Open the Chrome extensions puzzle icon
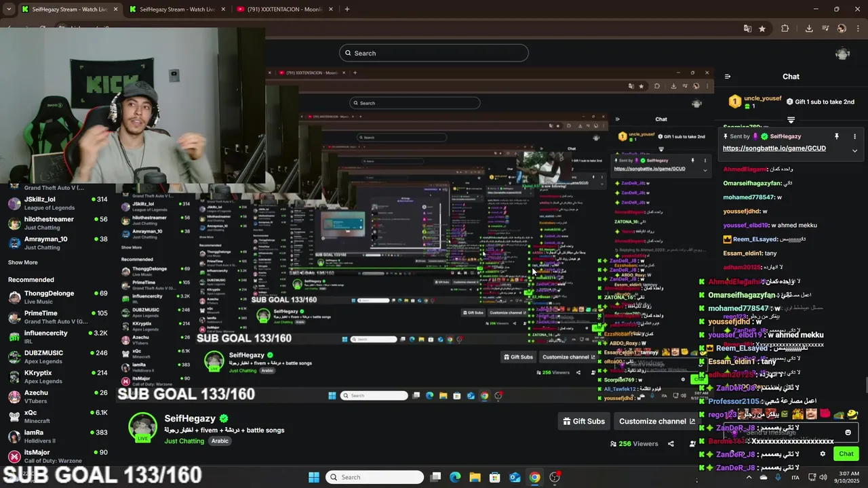This screenshot has width=868, height=488. (x=785, y=28)
